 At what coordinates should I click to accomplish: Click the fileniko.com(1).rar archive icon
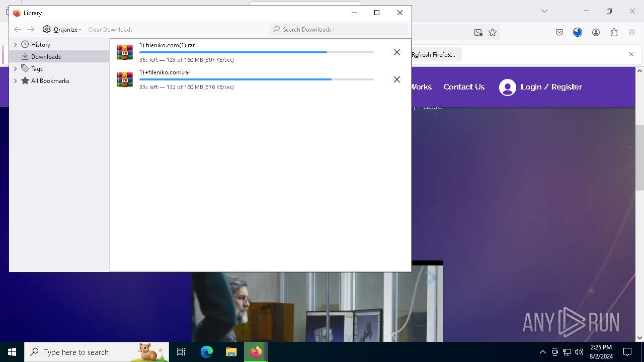tap(125, 52)
